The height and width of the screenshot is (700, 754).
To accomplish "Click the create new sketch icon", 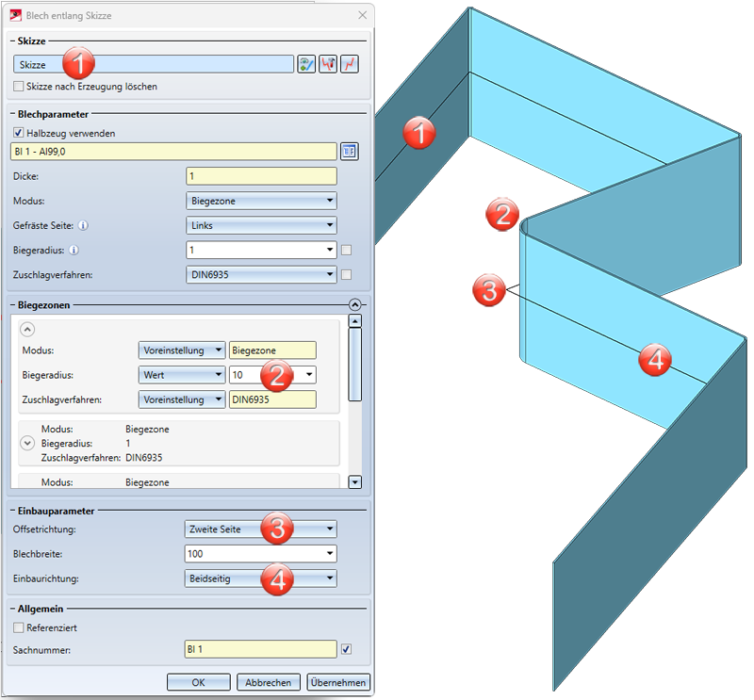I will click(350, 64).
